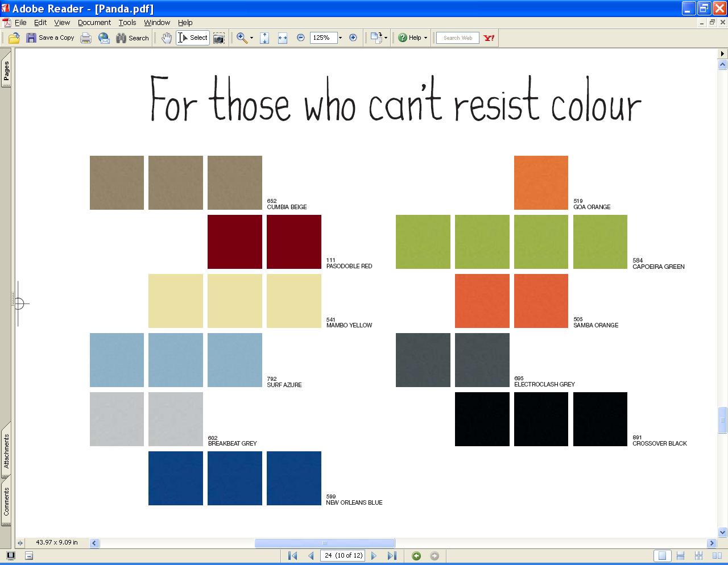Expand the zoom tool dropdown arrow
This screenshot has height=565, width=728.
(251, 38)
